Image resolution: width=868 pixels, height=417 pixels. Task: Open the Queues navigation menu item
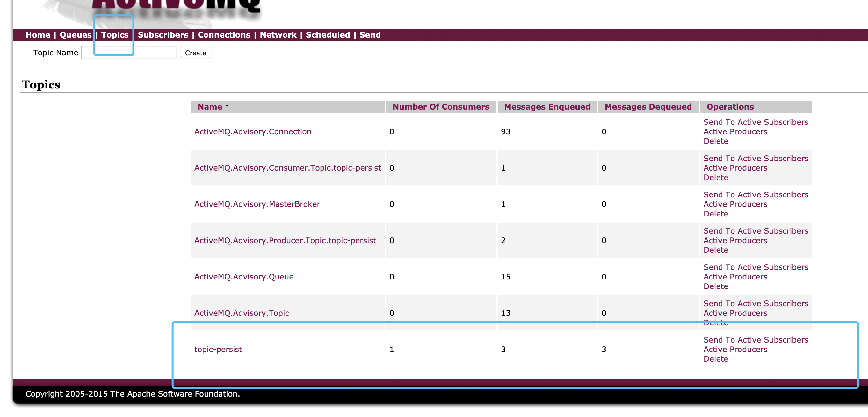[76, 35]
